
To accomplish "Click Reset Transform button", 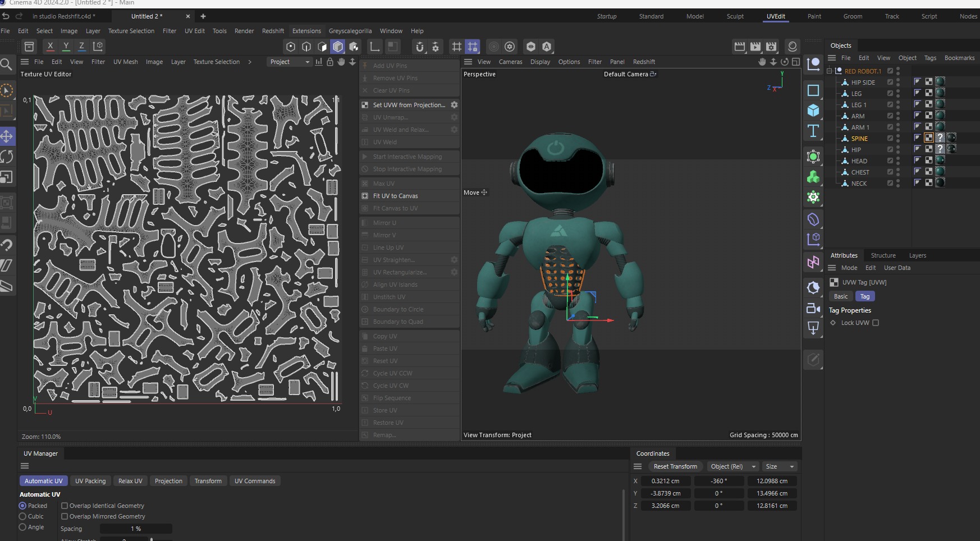I will pyautogui.click(x=675, y=466).
